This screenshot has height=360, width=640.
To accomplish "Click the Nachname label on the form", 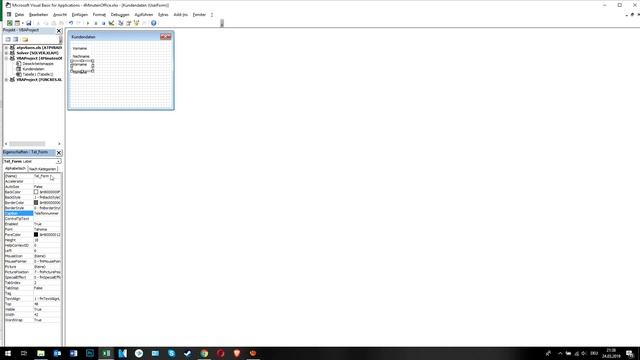I will (81, 56).
